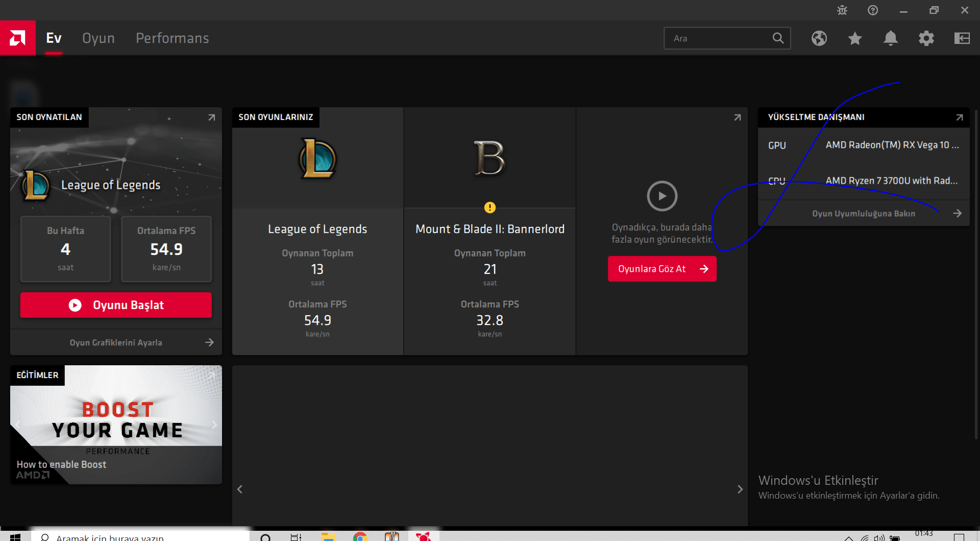
Task: Open the Boost Your Game tutorial thumbnail
Action: pos(116,425)
